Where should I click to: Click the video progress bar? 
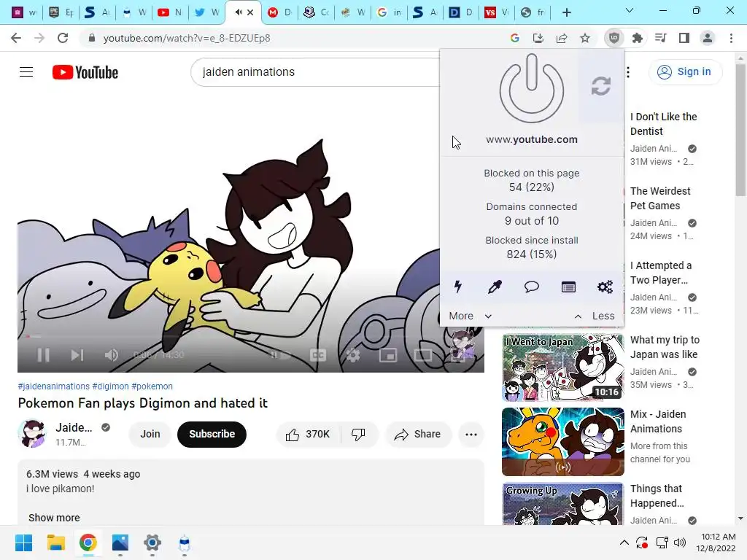click(251, 336)
